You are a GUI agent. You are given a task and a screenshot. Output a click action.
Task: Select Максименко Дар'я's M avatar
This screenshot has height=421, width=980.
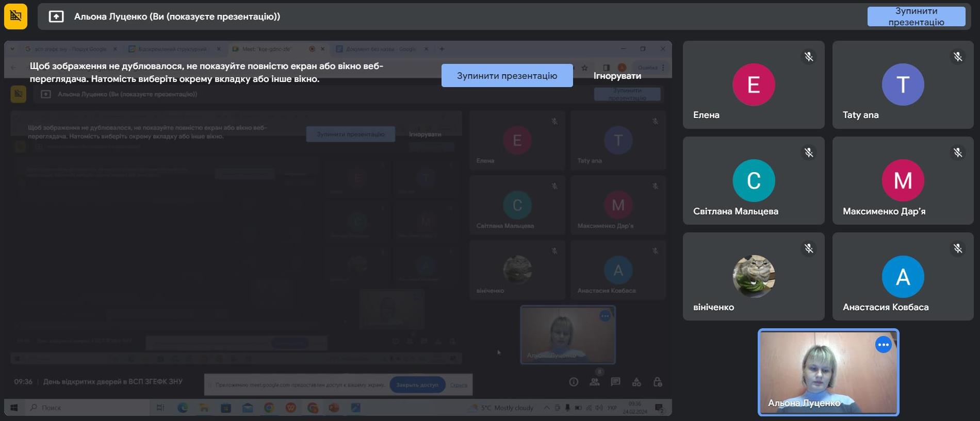pos(903,180)
